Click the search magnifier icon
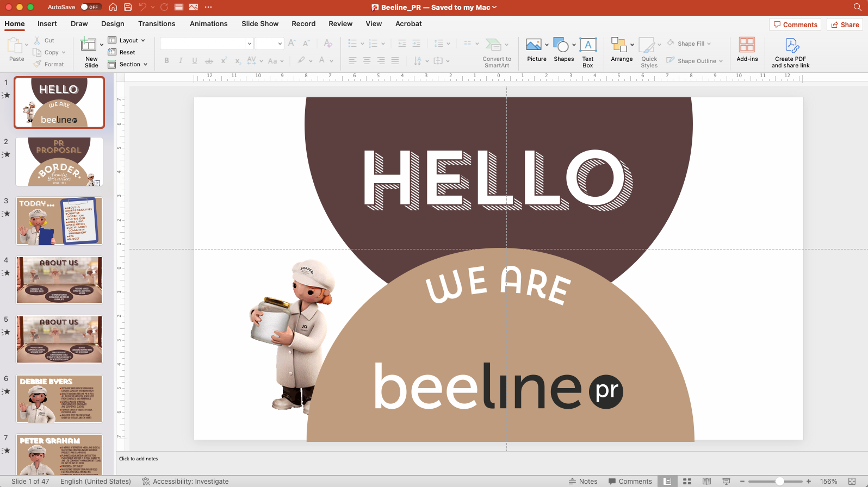 [x=858, y=7]
